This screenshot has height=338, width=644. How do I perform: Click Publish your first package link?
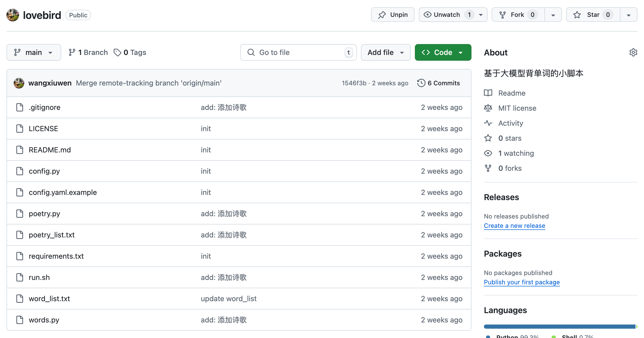(522, 282)
